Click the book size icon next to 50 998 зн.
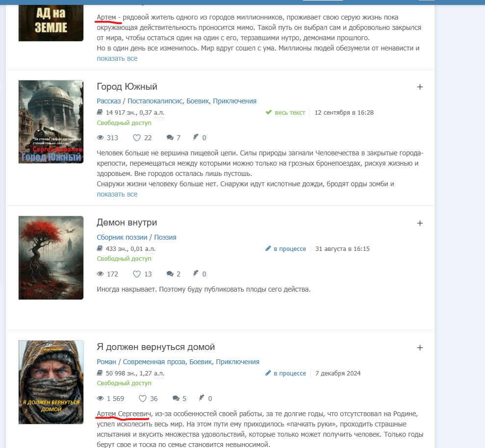Image resolution: width=485 pixels, height=448 pixels. (100, 373)
